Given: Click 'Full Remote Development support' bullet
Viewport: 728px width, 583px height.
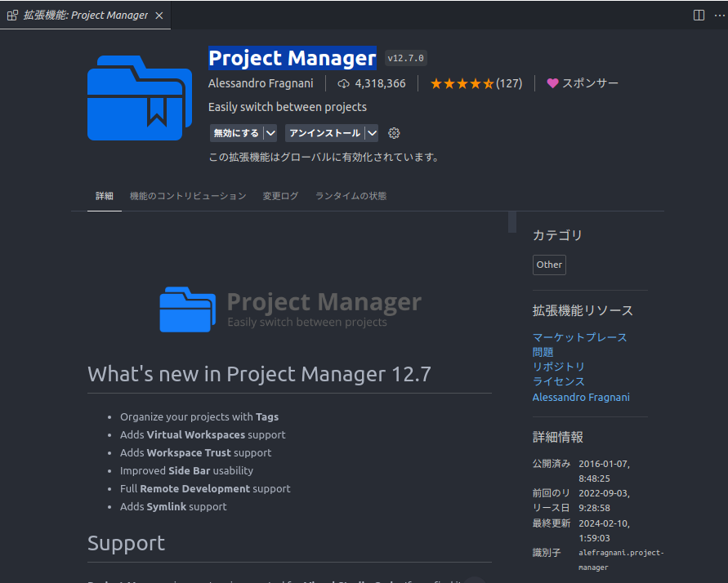Looking at the screenshot, I should pos(205,489).
